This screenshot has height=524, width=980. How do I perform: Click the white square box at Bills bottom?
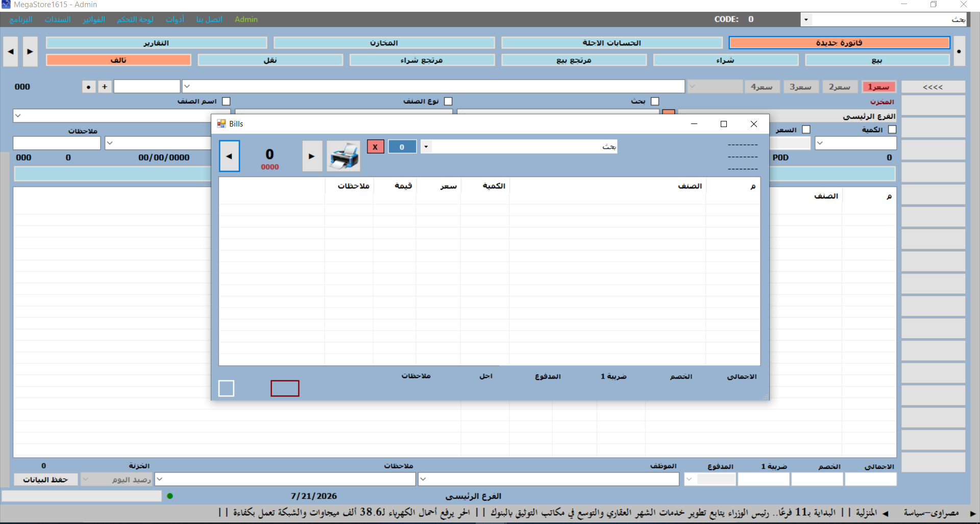click(226, 388)
